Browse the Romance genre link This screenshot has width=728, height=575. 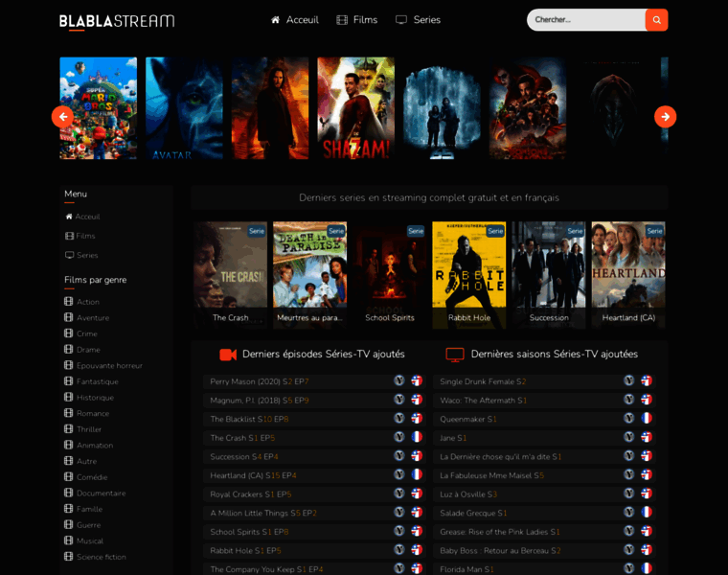93,413
